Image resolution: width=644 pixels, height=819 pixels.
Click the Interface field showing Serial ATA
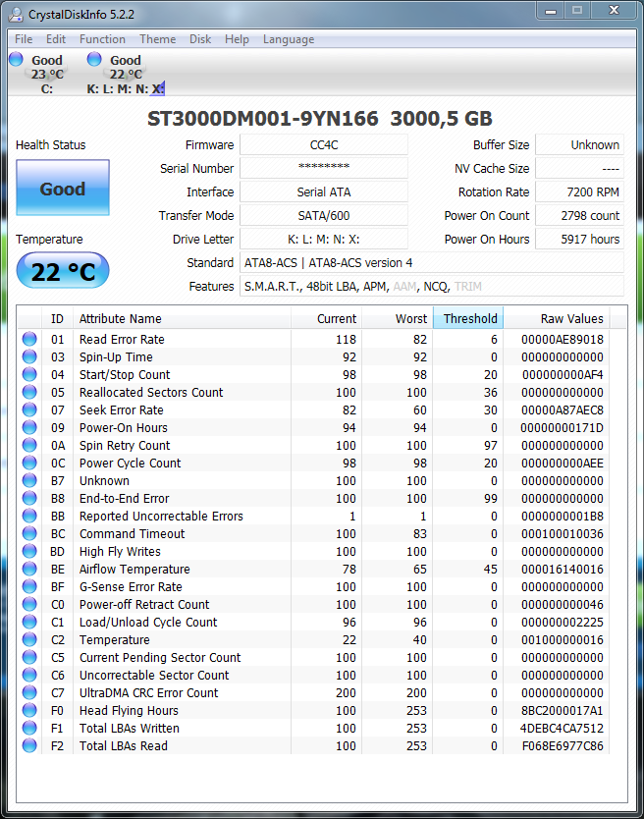[x=324, y=192]
